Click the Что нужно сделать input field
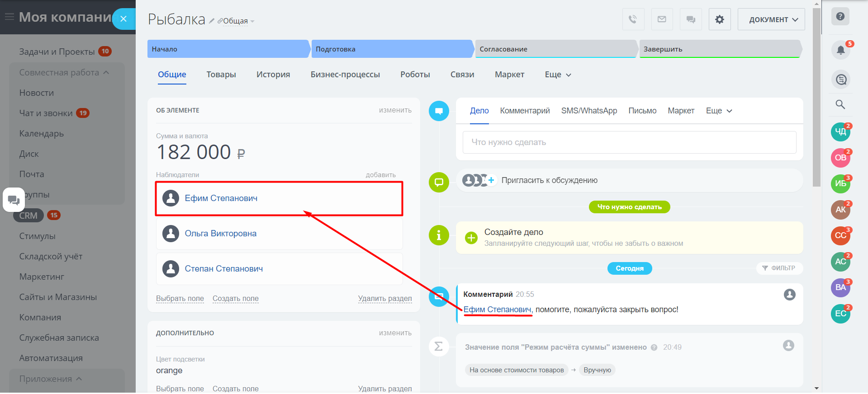The height and width of the screenshot is (394, 868). tap(629, 142)
